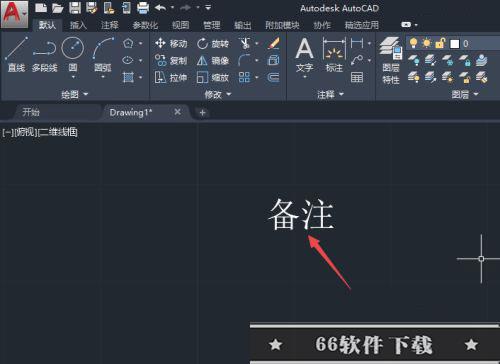Choose the Circle (圆) tool
This screenshot has height=364, width=500.
tap(73, 57)
